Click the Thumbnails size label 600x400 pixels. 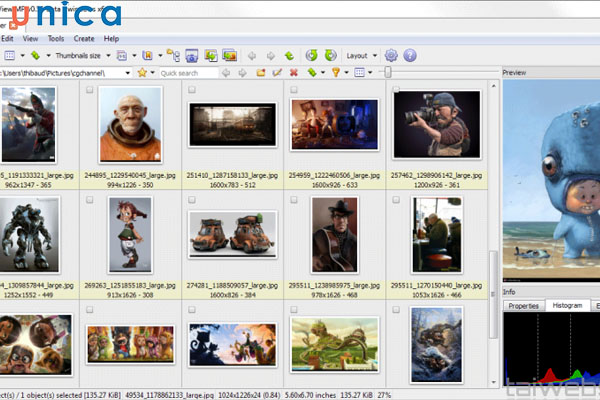point(78,56)
